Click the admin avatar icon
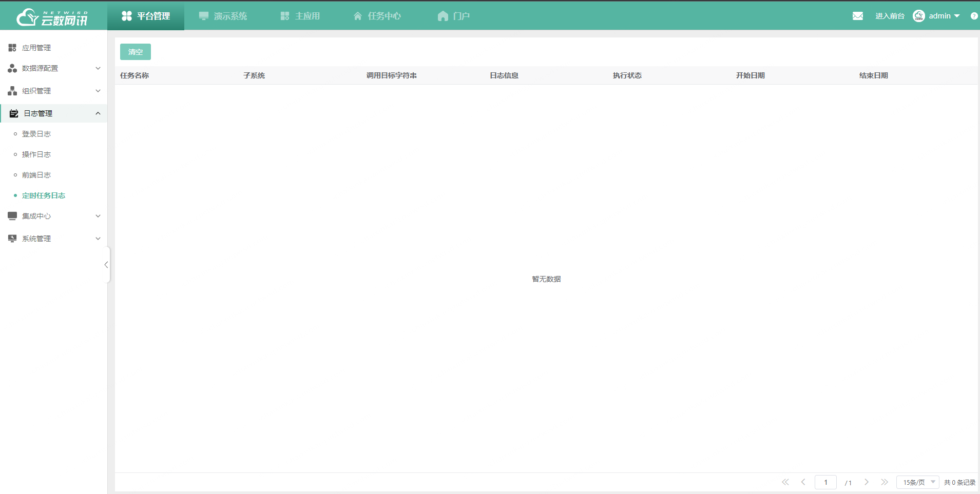This screenshot has height=494, width=980. point(919,15)
